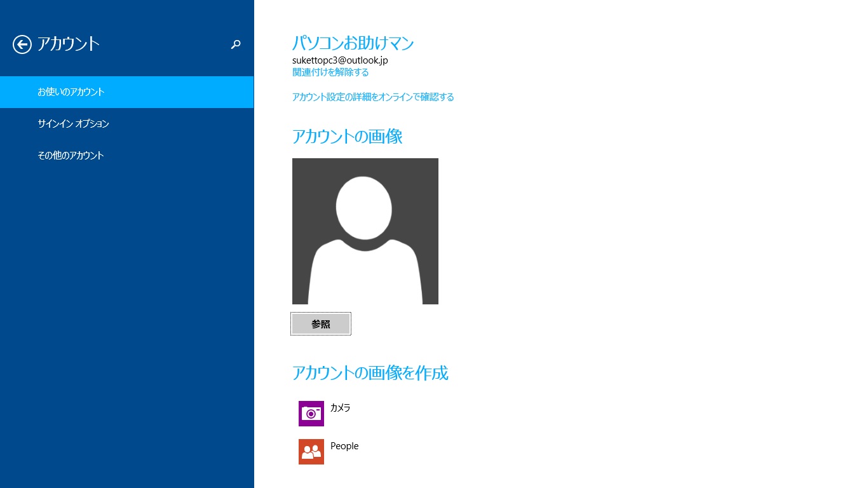The height and width of the screenshot is (488, 868).
Task: Click the アカウントの画像を作成 heading
Action: (370, 373)
